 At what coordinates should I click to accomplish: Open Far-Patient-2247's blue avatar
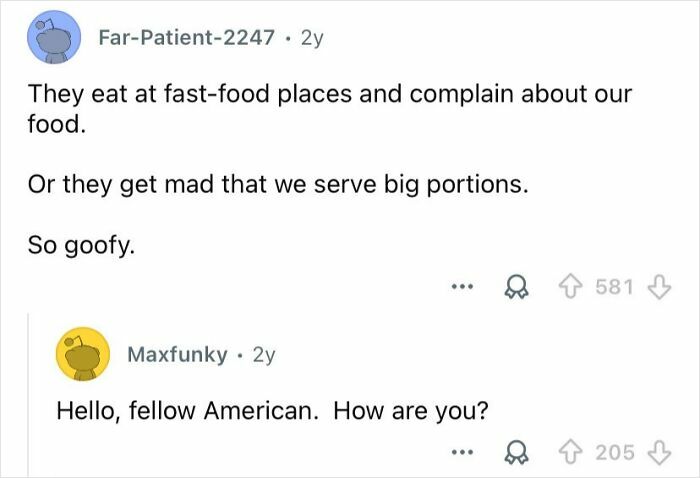click(52, 40)
